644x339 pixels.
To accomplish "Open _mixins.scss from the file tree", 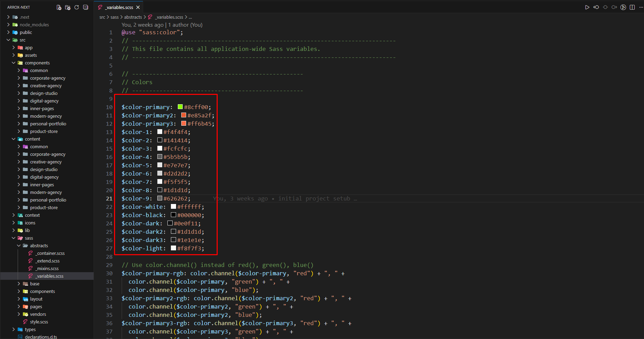I will [47, 268].
